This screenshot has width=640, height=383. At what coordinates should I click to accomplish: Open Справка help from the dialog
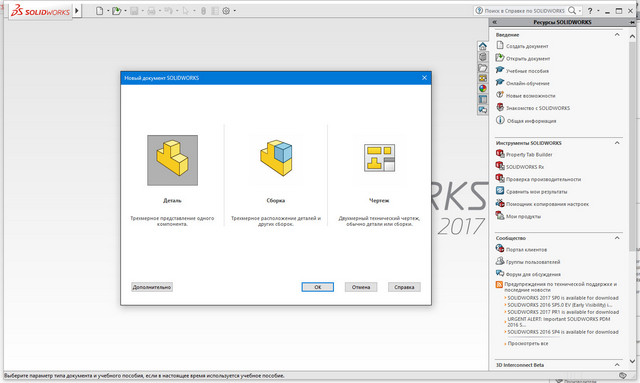[x=404, y=287]
